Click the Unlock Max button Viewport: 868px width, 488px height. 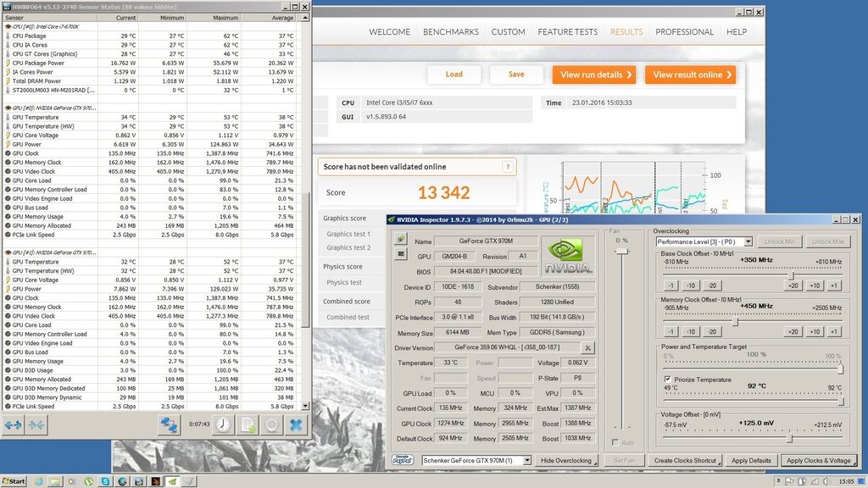click(828, 241)
